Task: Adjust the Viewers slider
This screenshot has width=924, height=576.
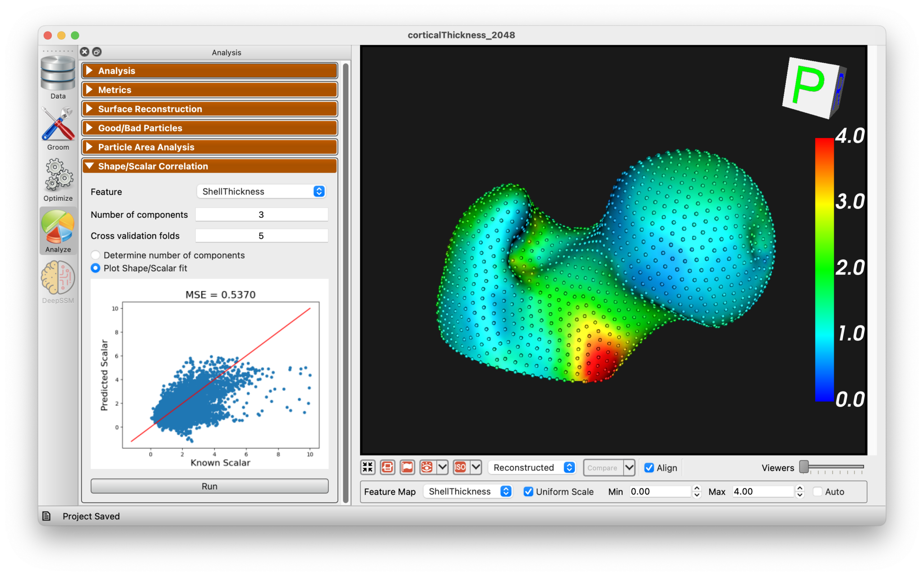Action: coord(804,467)
